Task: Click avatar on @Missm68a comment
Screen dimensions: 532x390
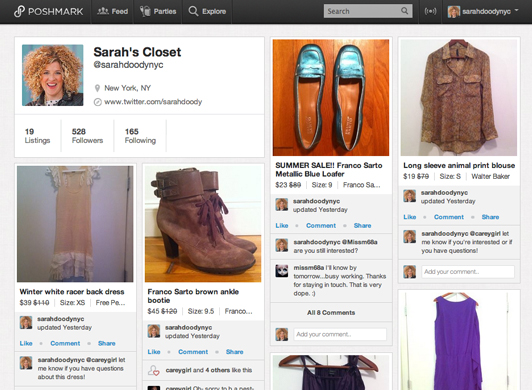Action: (282, 245)
